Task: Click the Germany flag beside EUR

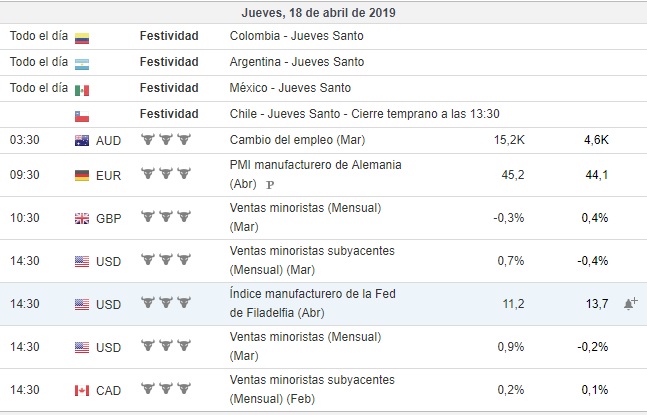Action: tap(82, 175)
